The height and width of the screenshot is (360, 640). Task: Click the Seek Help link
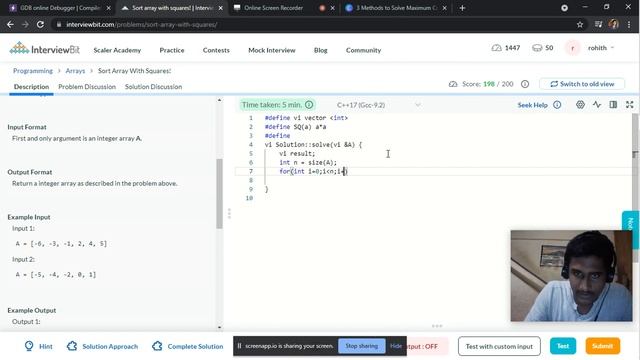532,105
